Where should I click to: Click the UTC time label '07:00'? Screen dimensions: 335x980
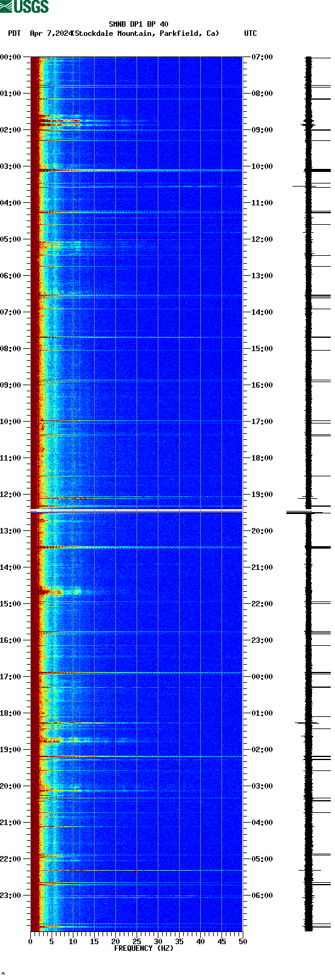(x=262, y=57)
